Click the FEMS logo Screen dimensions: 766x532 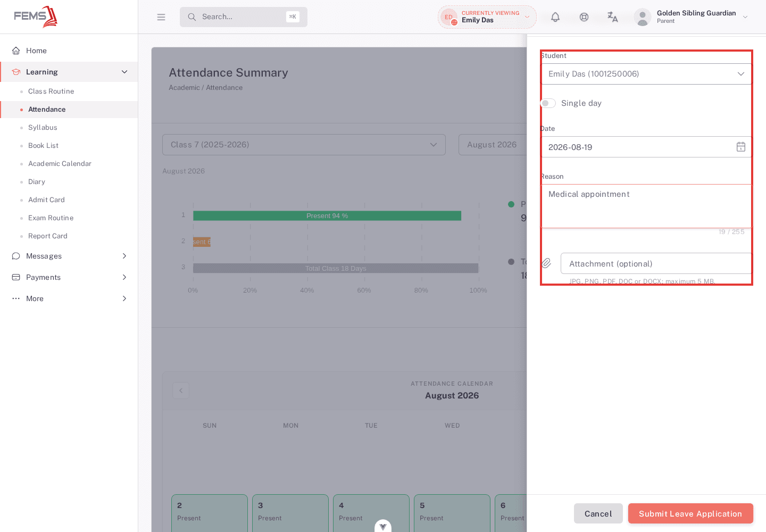pyautogui.click(x=36, y=16)
